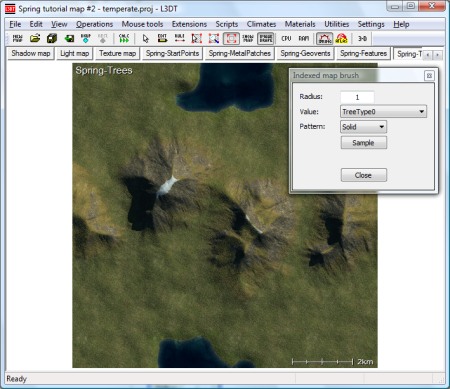Click the brush dialog's Close button
450x389 pixels.
[x=364, y=175]
